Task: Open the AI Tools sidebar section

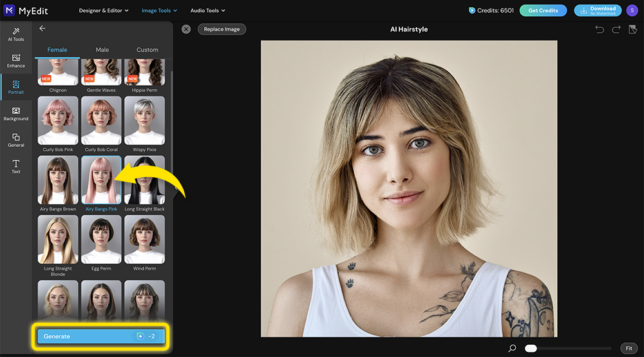Action: (x=15, y=35)
